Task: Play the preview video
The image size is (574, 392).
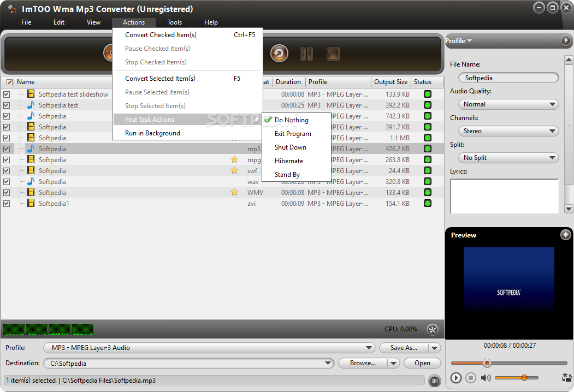Action: 455,377
